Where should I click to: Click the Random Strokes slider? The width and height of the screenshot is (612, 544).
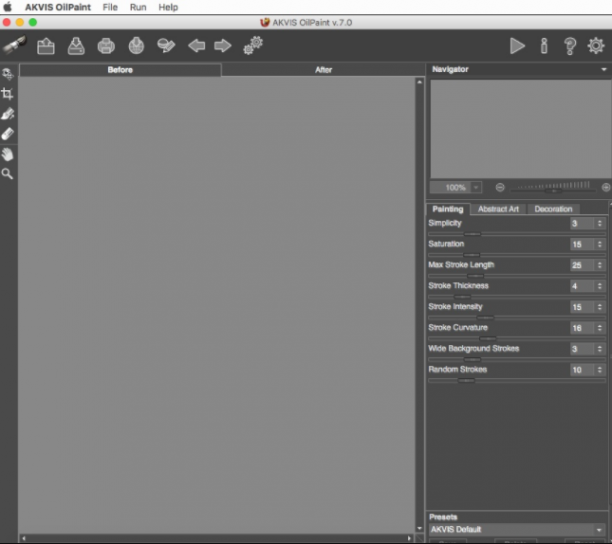pyautogui.click(x=517, y=380)
